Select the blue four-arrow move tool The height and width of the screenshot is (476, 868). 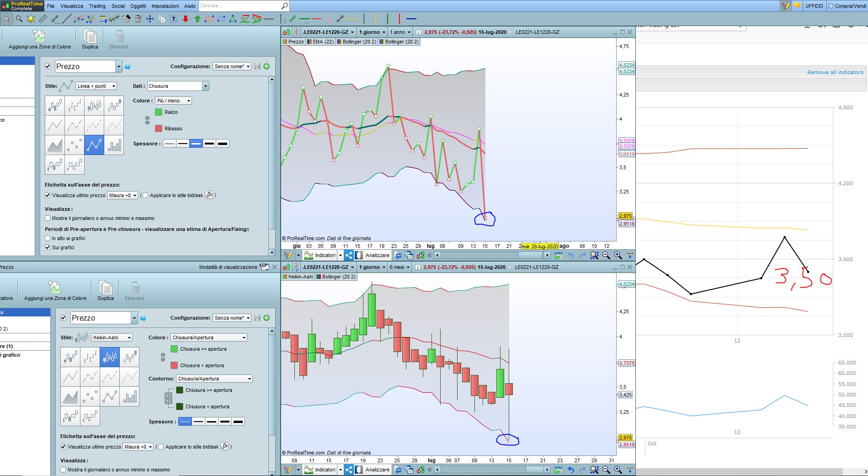click(x=149, y=19)
